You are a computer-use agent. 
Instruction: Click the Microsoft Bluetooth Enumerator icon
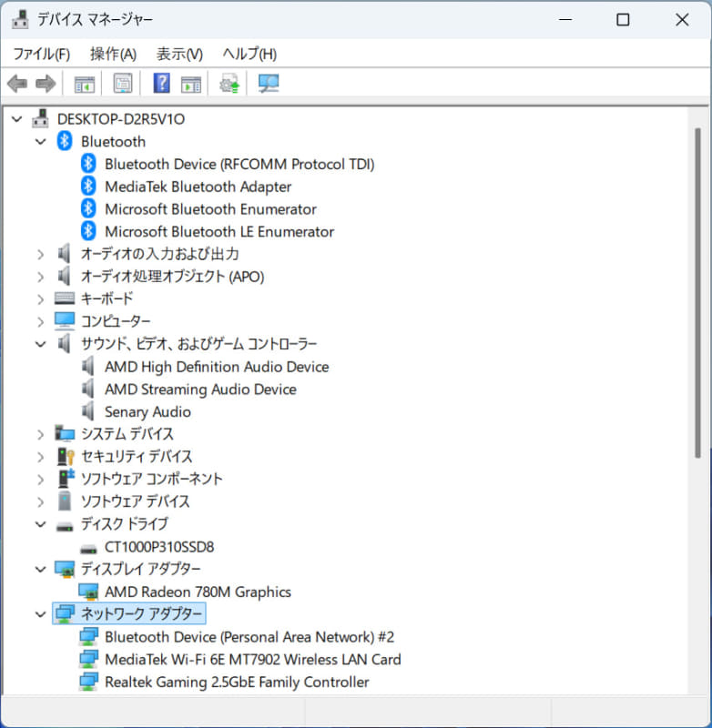coord(88,209)
